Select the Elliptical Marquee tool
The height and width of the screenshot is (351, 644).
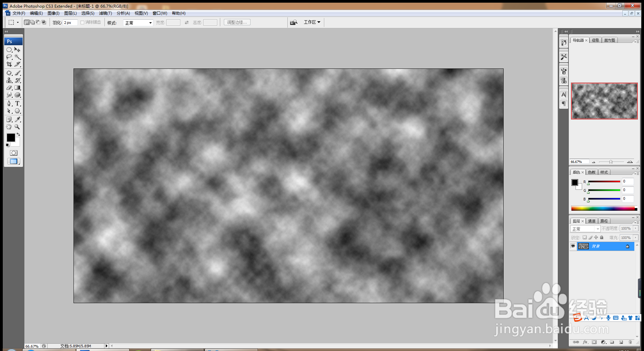pyautogui.click(x=9, y=50)
